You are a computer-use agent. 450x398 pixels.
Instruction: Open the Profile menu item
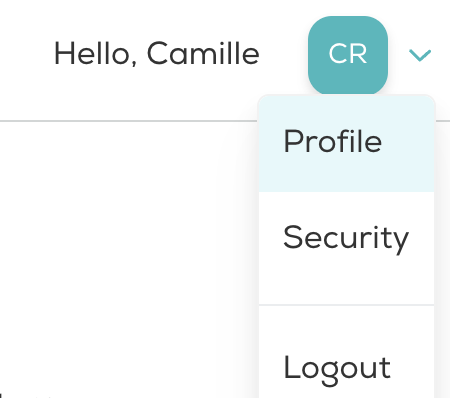(x=346, y=143)
